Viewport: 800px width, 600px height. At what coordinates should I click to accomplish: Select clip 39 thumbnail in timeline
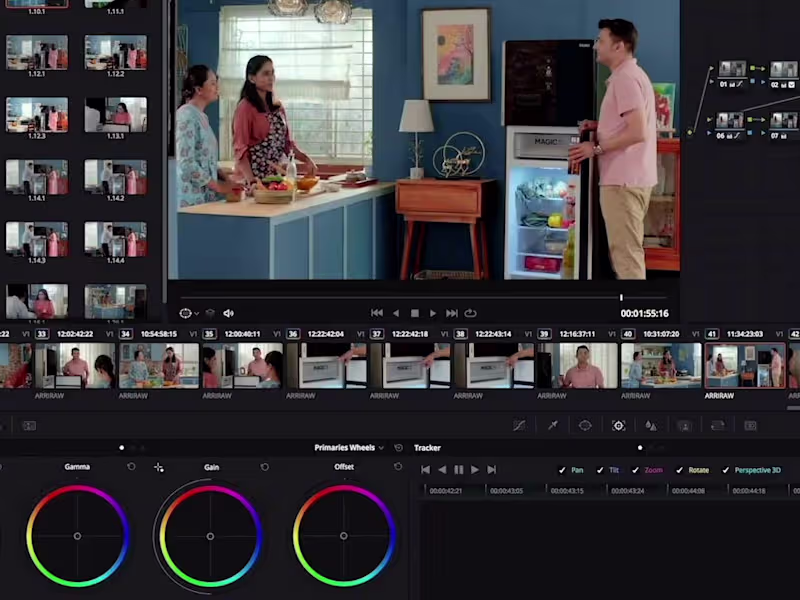coord(577,366)
